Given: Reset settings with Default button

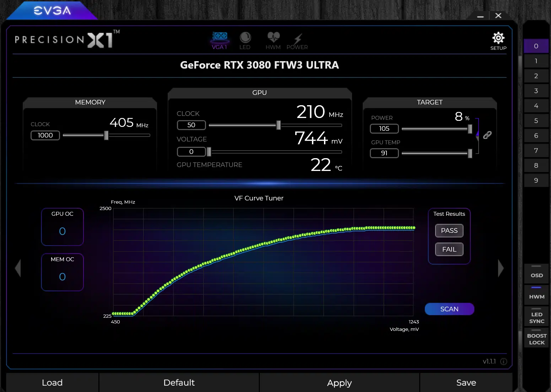Looking at the screenshot, I should tap(179, 382).
